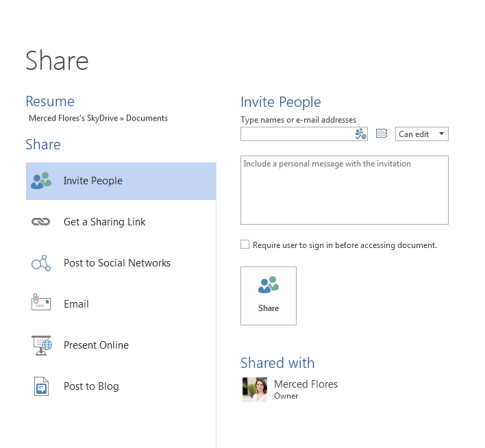485x448 pixels.
Task: Focus the names or e-mail addresses field
Action: (297, 134)
